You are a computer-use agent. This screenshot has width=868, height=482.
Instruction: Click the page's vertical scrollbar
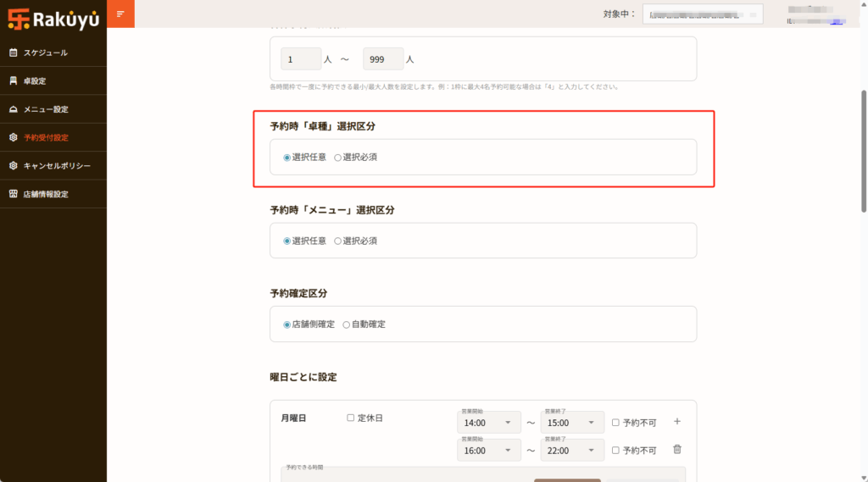[864, 152]
